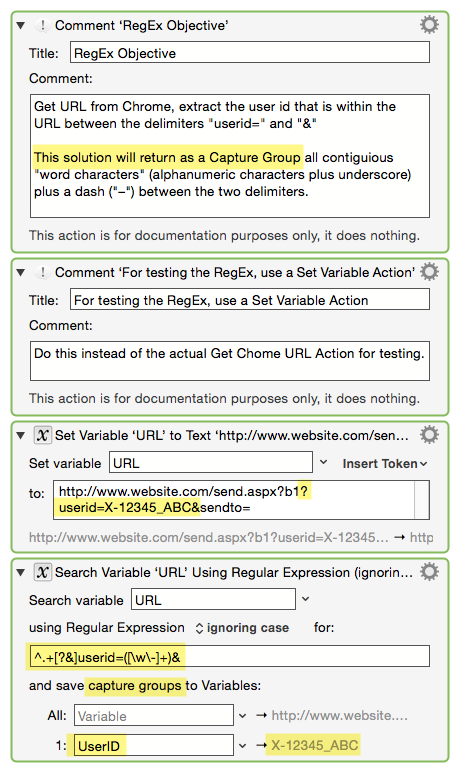Open gear menu of RegEx Objective comment
The image size is (460, 776).
pos(429,24)
